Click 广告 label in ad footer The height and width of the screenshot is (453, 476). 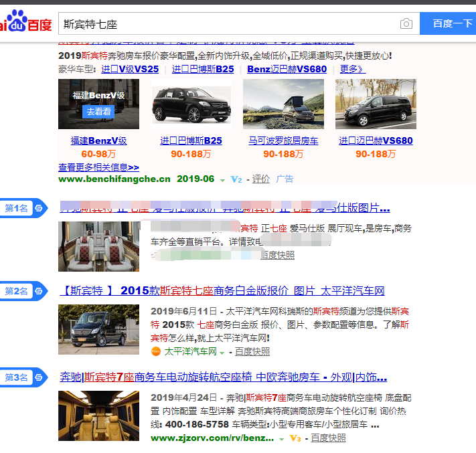click(285, 179)
